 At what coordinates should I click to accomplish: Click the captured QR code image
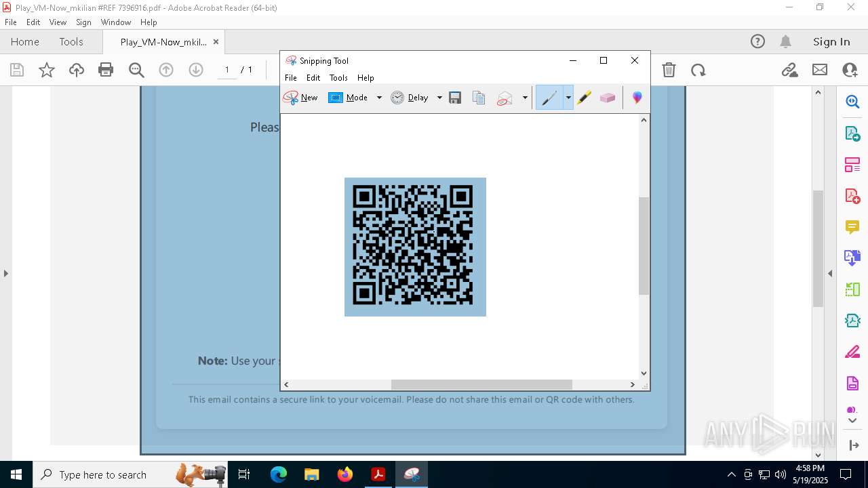coord(415,247)
